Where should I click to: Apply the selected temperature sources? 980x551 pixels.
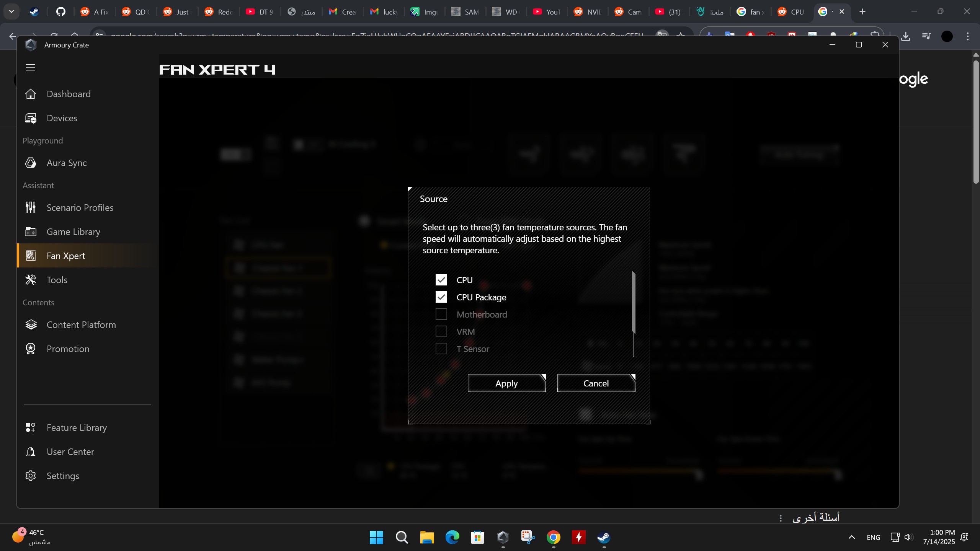click(x=506, y=383)
